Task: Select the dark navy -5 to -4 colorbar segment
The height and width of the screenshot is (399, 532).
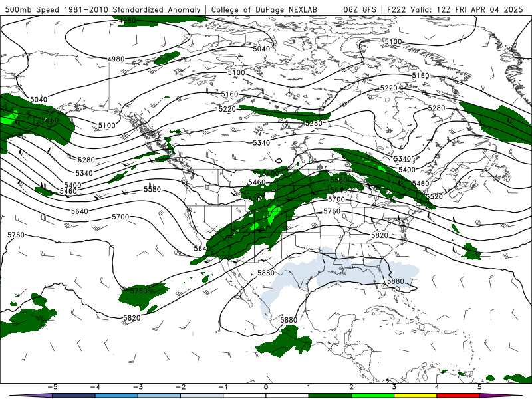Action: click(74, 396)
